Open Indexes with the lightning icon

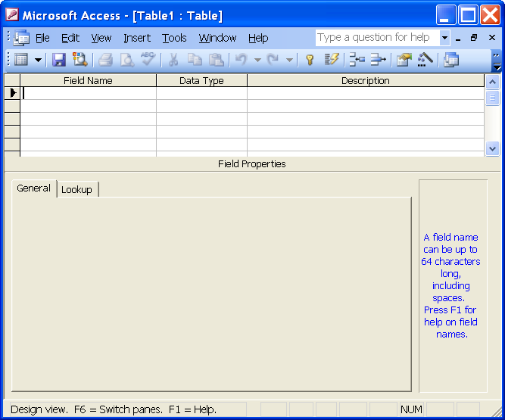(332, 60)
